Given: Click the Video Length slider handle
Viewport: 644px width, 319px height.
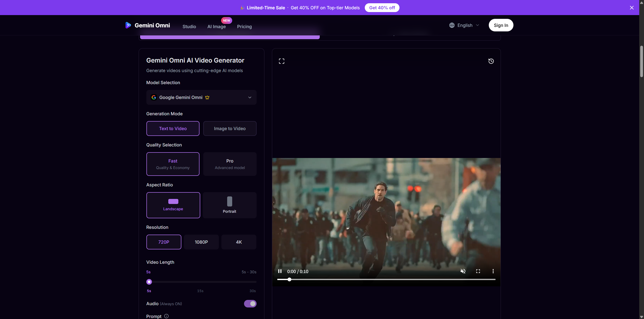Looking at the screenshot, I should [x=149, y=282].
